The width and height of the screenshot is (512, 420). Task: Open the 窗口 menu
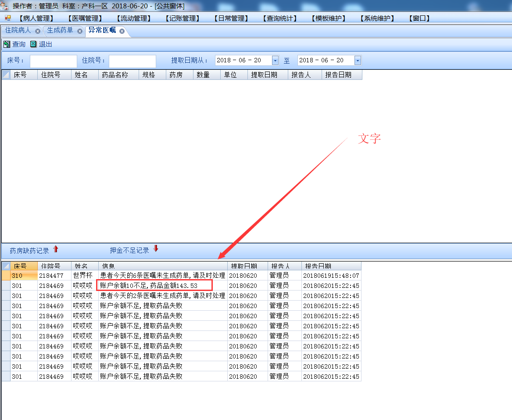point(419,18)
